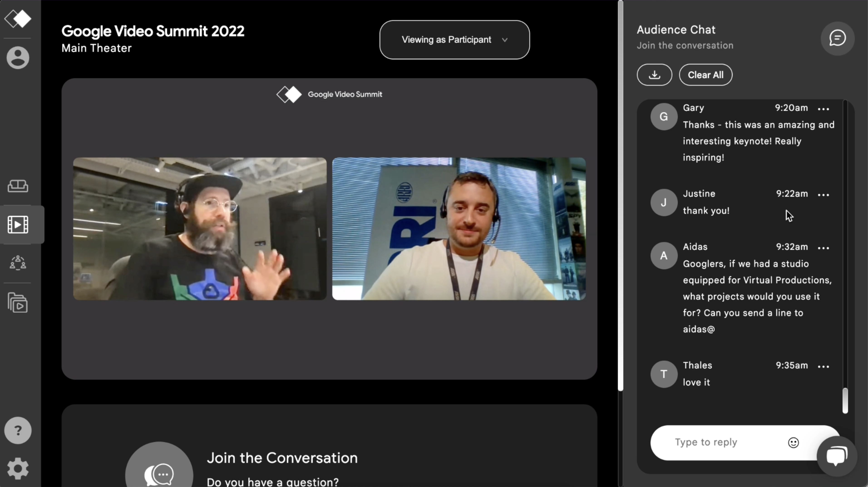Open options for Aidas's message
The height and width of the screenshot is (487, 868).
(x=823, y=248)
